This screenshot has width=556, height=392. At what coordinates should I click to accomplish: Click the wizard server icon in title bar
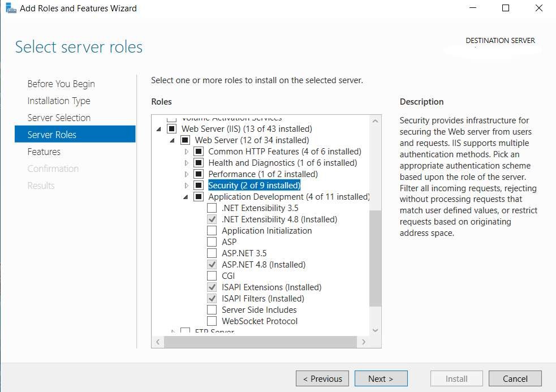click(10, 8)
